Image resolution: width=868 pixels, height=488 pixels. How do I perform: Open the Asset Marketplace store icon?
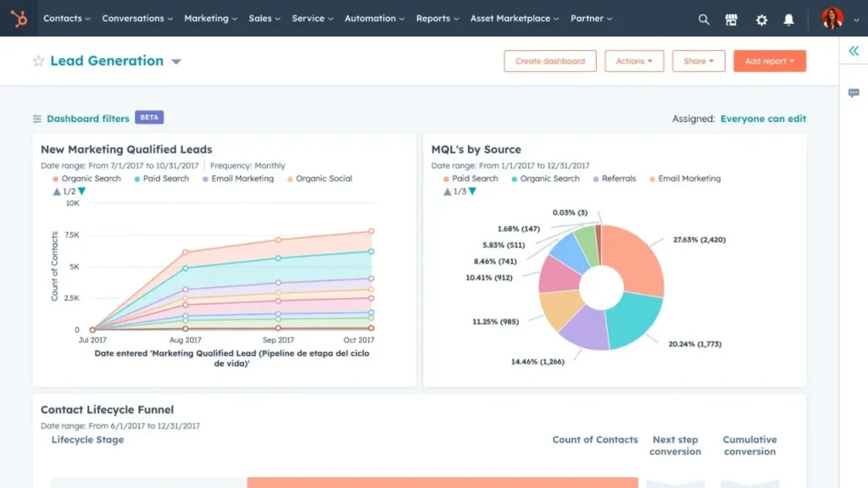tap(732, 19)
